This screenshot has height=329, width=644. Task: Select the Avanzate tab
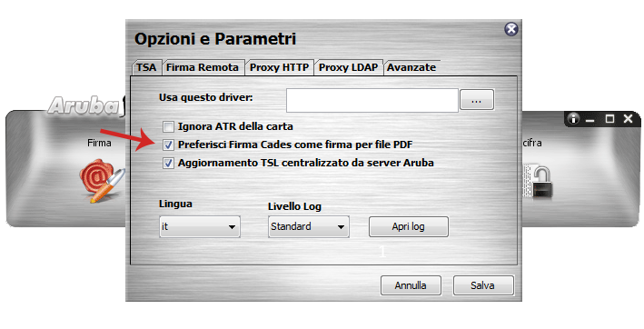(411, 67)
